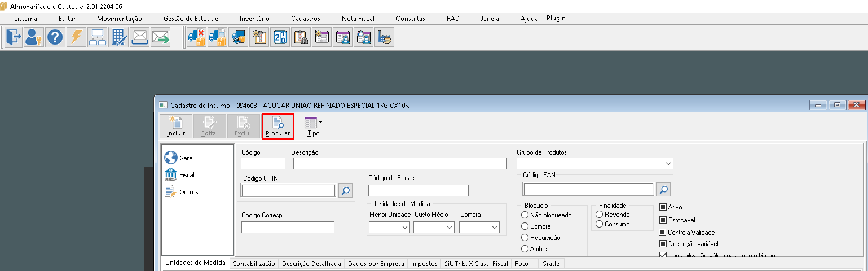Click the Código GTIN magnifier search icon
The width and height of the screenshot is (868, 271).
(345, 191)
